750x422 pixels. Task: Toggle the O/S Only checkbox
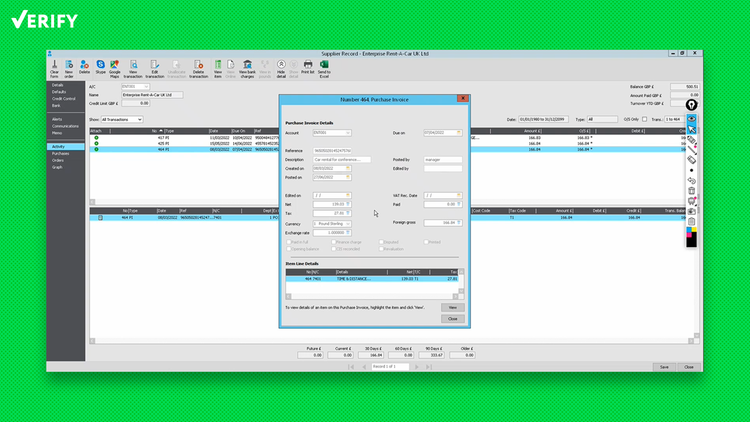(644, 119)
